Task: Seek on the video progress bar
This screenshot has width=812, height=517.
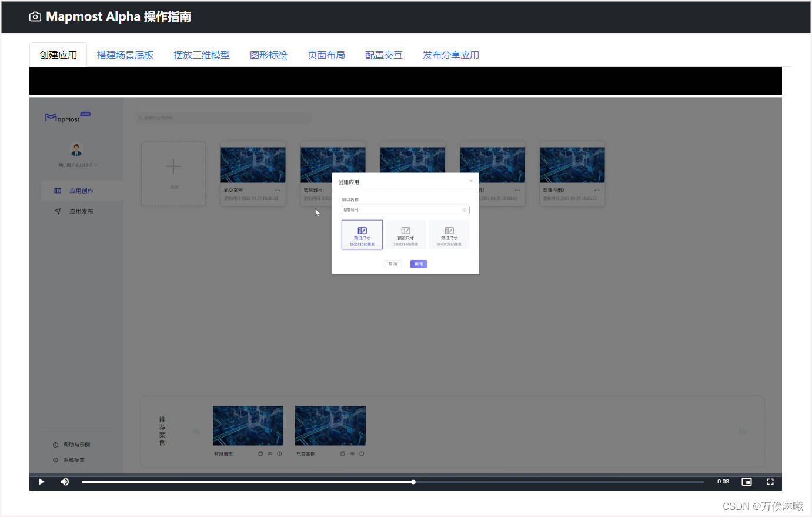Action: 393,482
